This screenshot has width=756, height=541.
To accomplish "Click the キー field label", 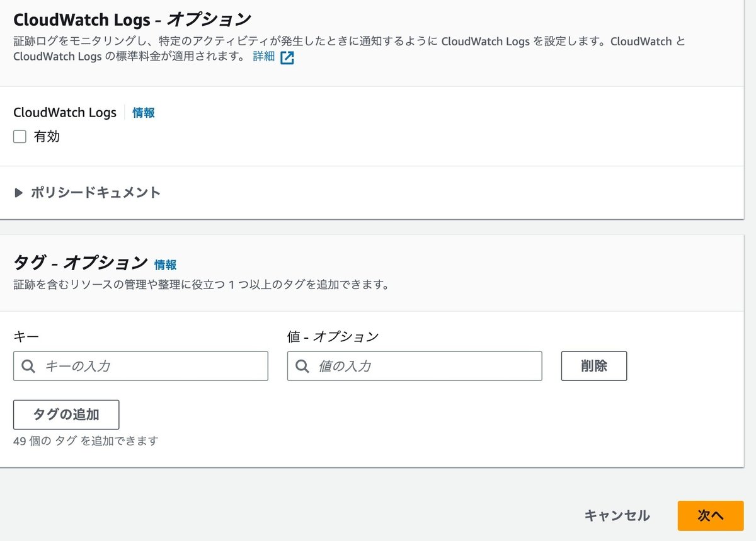I will pyautogui.click(x=26, y=337).
